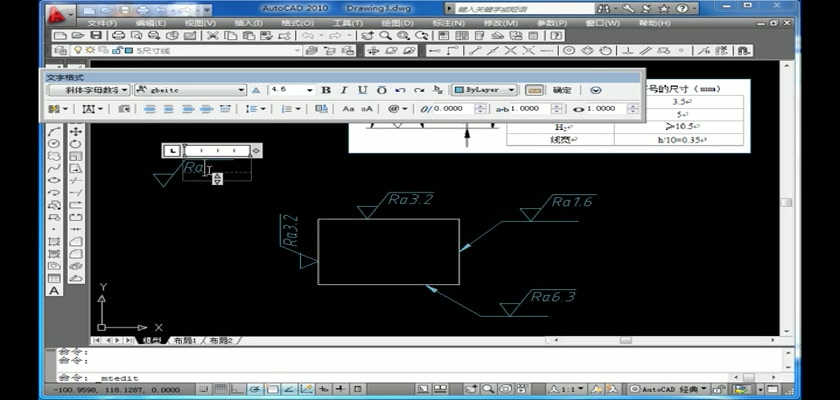The width and height of the screenshot is (840, 400).
Task: Select the Multiline Text A tool
Action: click(54, 291)
